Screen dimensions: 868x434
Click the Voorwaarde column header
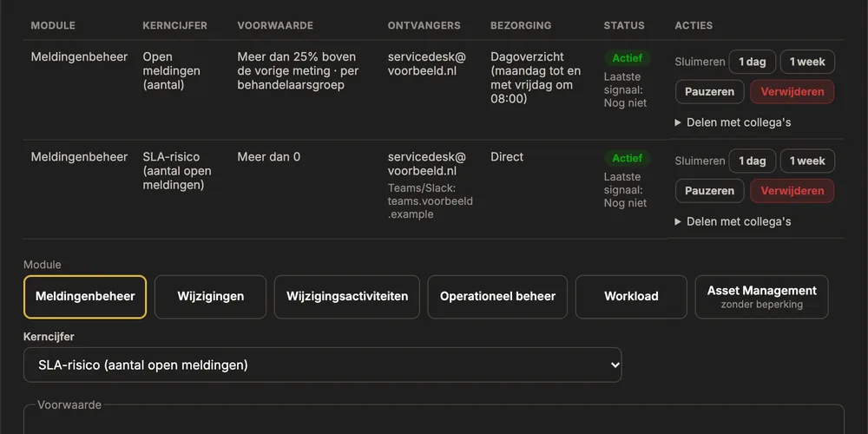click(275, 25)
